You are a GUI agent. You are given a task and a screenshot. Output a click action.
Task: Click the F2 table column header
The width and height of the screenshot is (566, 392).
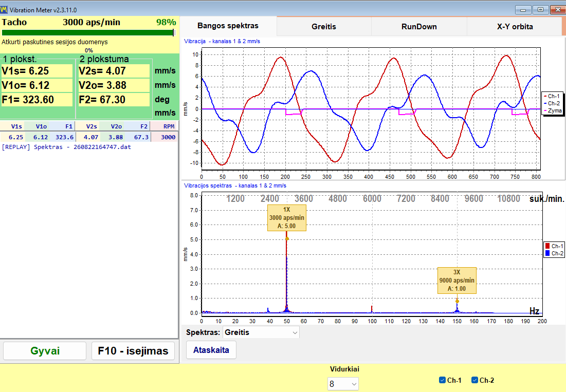pyautogui.click(x=137, y=126)
